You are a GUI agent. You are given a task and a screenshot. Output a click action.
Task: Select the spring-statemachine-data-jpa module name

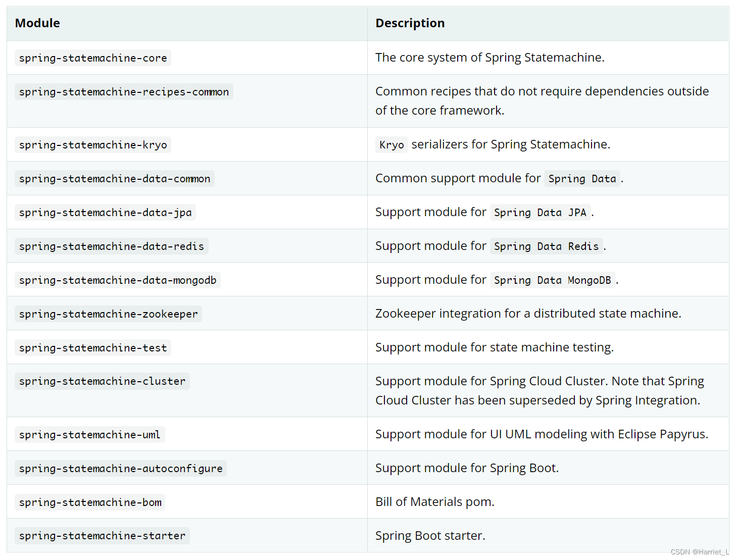(x=105, y=213)
